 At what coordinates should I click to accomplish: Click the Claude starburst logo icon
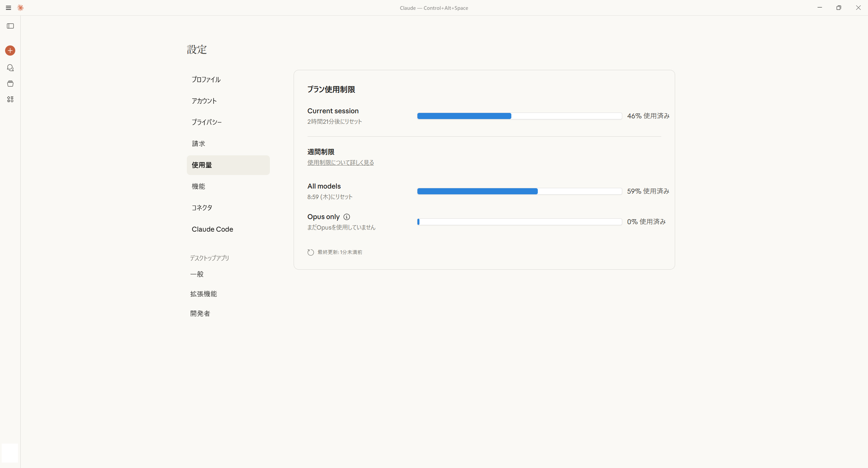coord(20,8)
